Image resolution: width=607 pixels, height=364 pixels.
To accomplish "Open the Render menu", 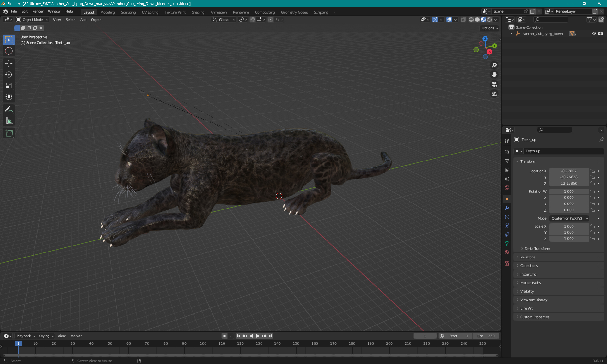I will [38, 11].
